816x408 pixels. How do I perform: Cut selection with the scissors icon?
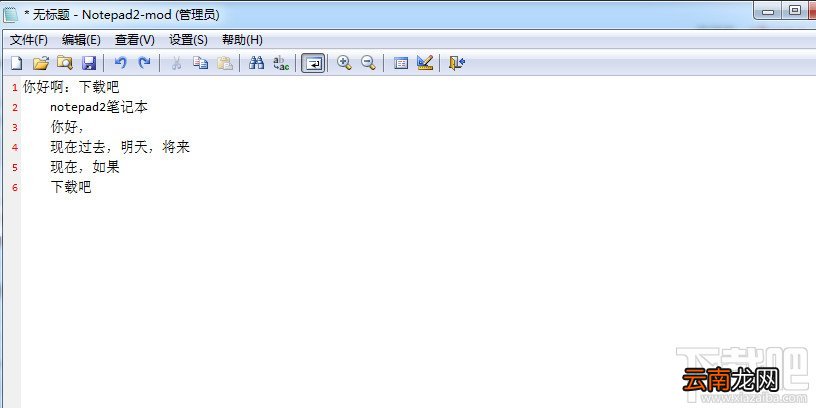pyautogui.click(x=176, y=63)
